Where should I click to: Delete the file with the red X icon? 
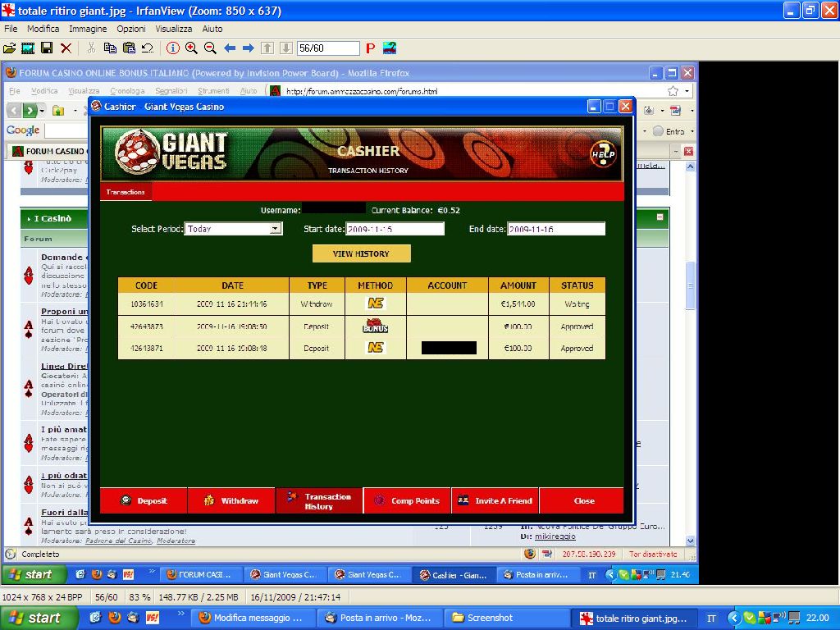pyautogui.click(x=66, y=48)
